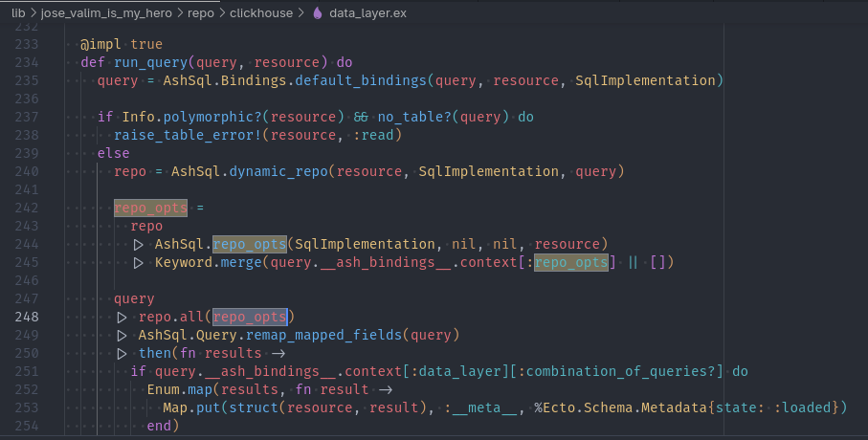Screen dimensions: 868x440
Task: Click highlighted 'repo_opts' variable on line 242
Action: coord(150,209)
